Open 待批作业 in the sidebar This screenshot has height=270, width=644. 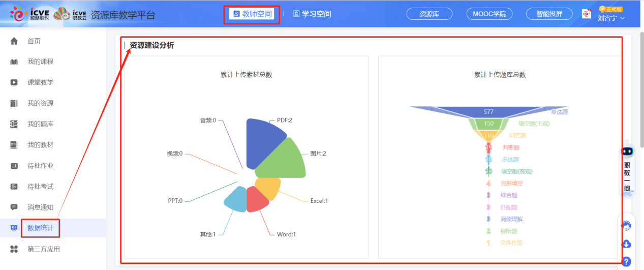point(40,166)
